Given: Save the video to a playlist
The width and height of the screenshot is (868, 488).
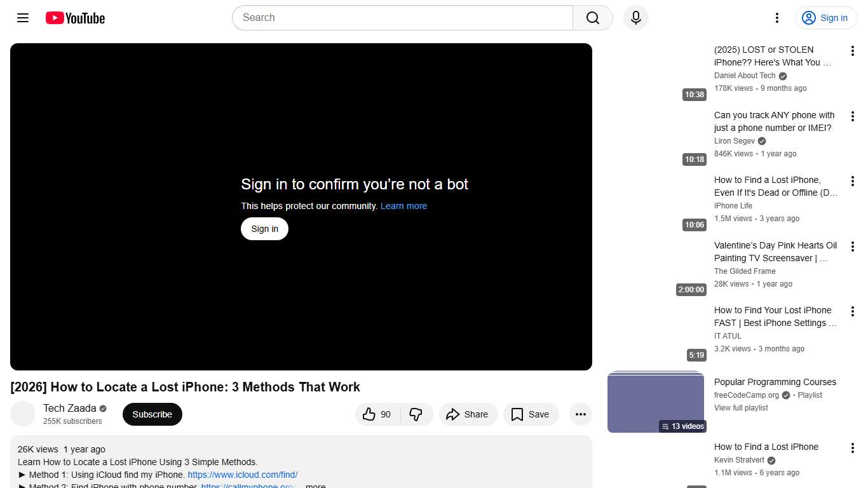Looking at the screenshot, I should pyautogui.click(x=530, y=414).
